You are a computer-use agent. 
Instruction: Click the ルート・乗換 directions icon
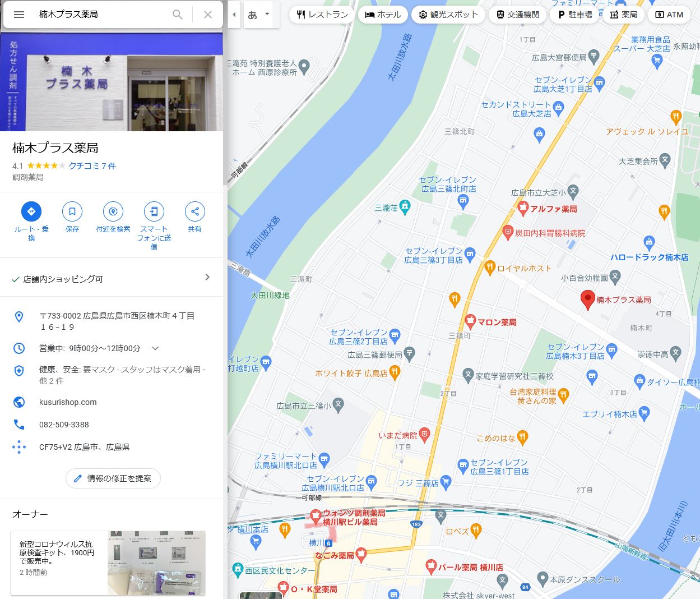[31, 211]
